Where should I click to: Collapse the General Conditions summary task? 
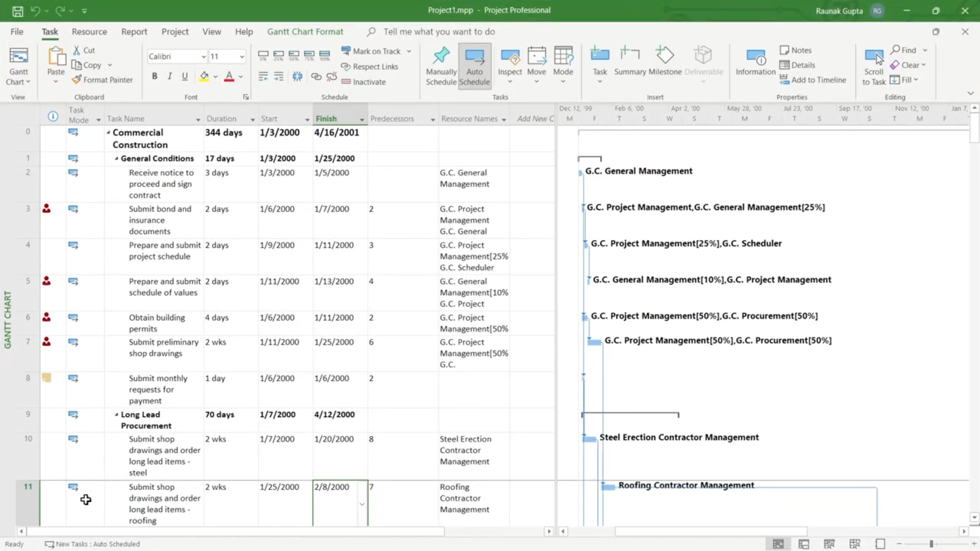pyautogui.click(x=116, y=159)
